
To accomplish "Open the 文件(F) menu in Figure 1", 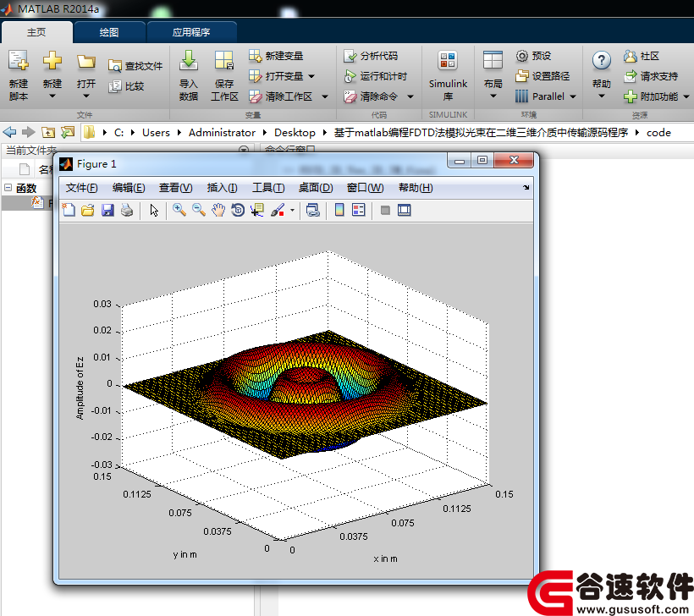I will point(82,188).
